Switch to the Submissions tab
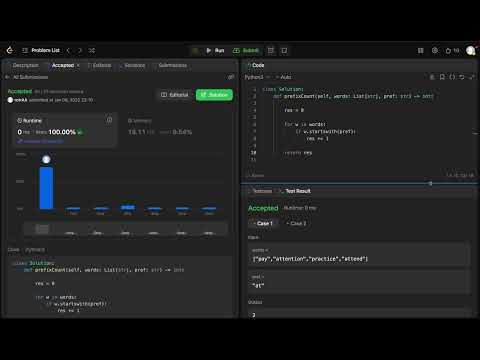The width and height of the screenshot is (480, 360). click(x=170, y=65)
